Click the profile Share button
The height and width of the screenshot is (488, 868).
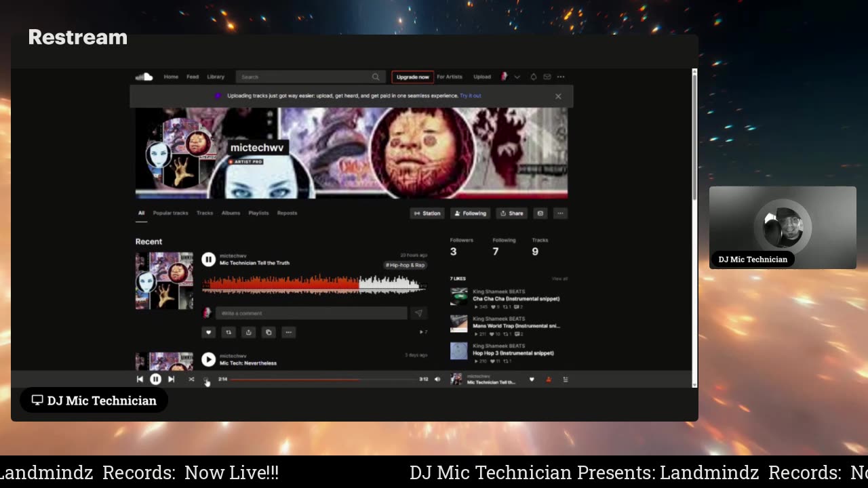click(x=512, y=213)
